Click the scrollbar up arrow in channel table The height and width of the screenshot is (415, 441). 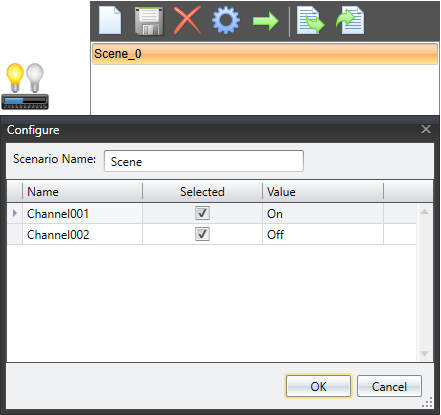click(x=424, y=212)
